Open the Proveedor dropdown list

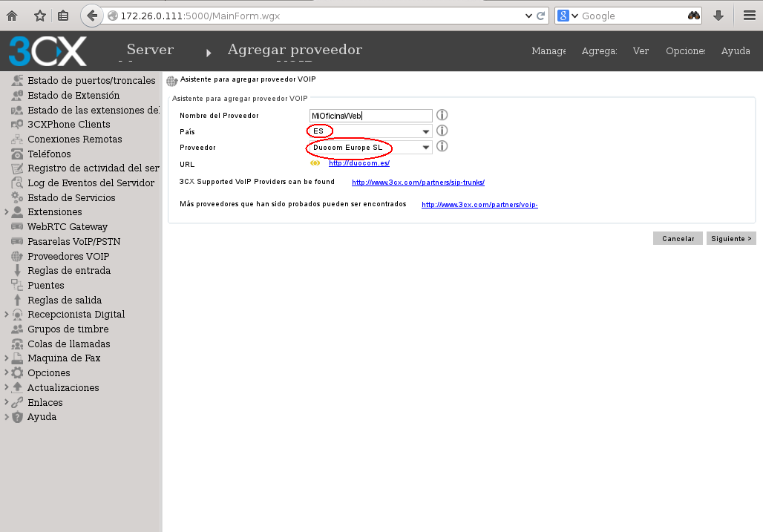click(x=426, y=148)
